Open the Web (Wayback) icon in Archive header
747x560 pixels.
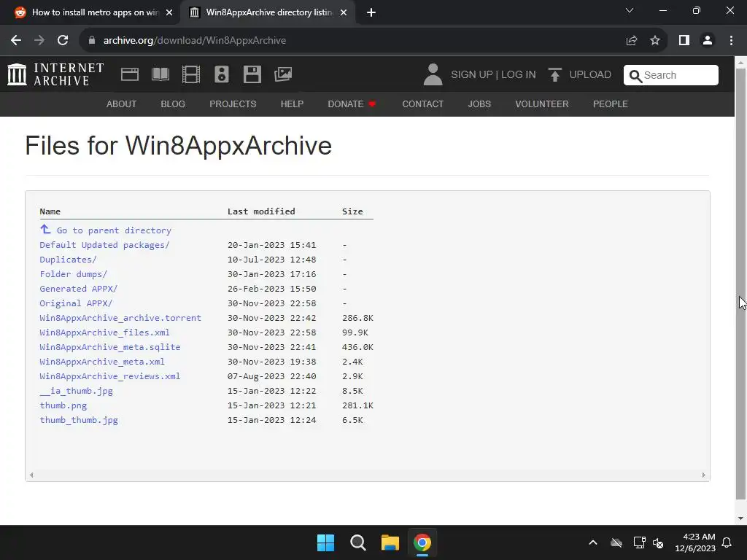pyautogui.click(x=130, y=74)
